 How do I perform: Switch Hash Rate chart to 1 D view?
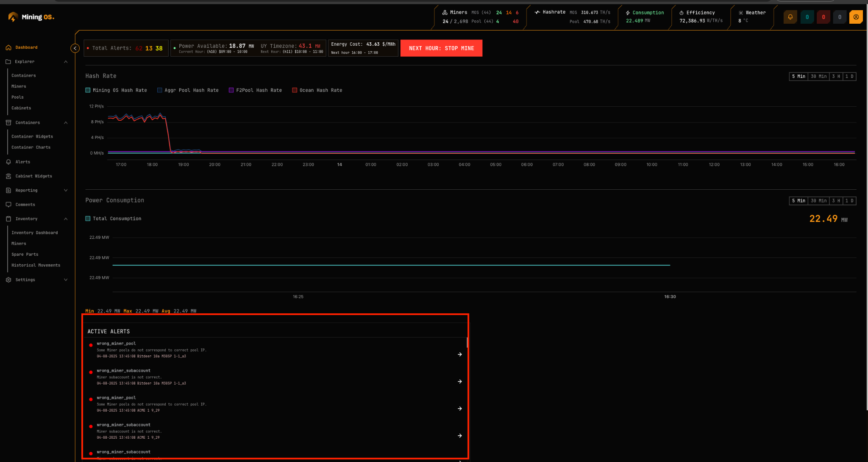[x=850, y=76]
